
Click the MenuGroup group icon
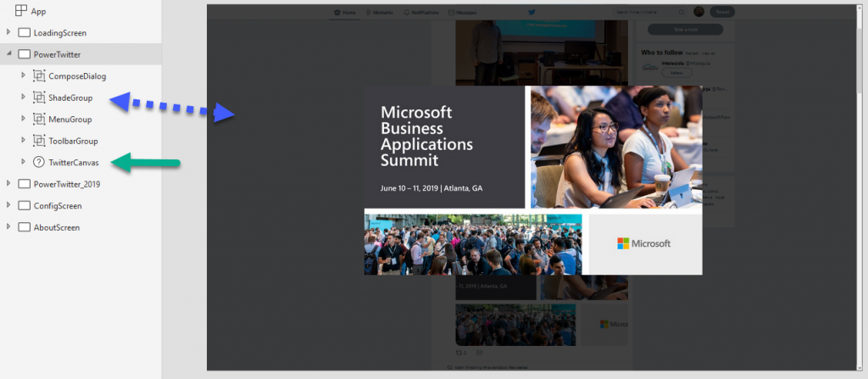tap(39, 120)
